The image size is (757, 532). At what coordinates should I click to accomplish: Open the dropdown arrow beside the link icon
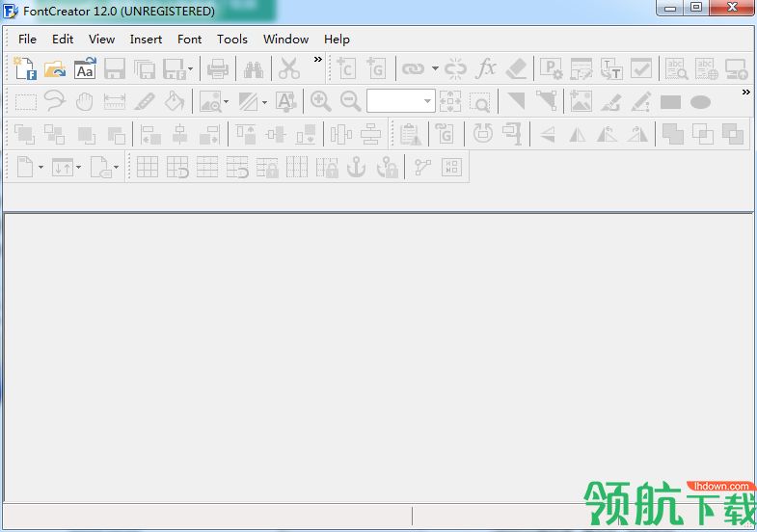435,68
